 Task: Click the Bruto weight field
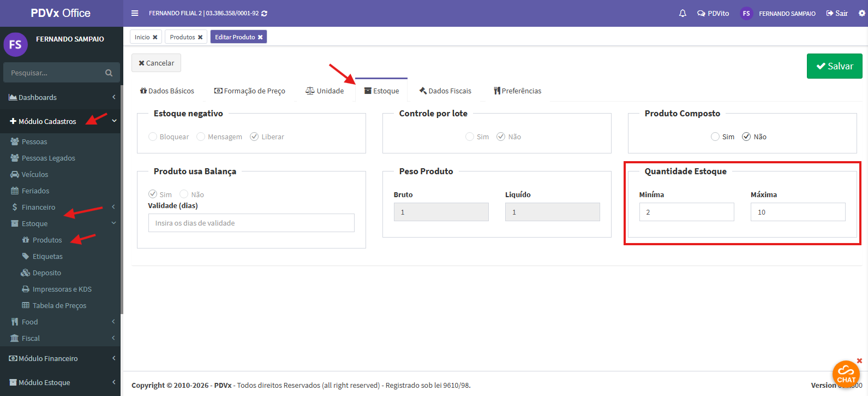coord(441,212)
